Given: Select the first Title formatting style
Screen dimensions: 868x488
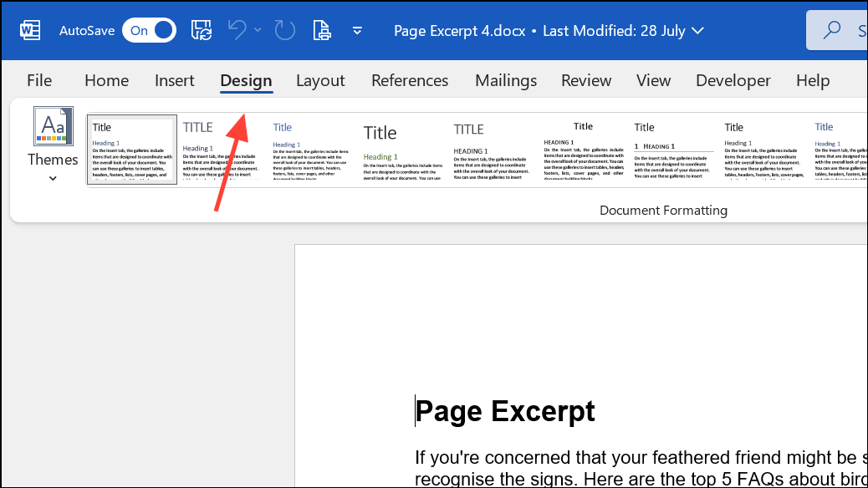Looking at the screenshot, I should click(x=131, y=150).
